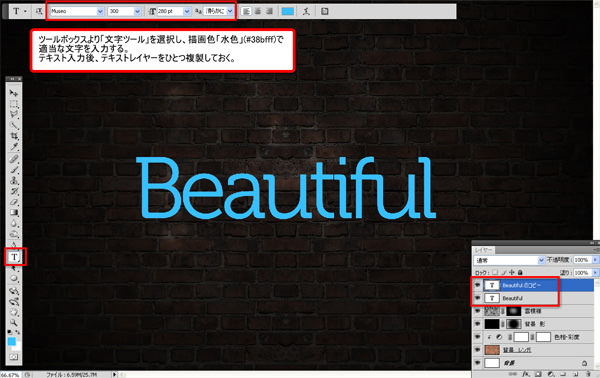
Task: Select the Hand tool
Action: (x=14, y=313)
